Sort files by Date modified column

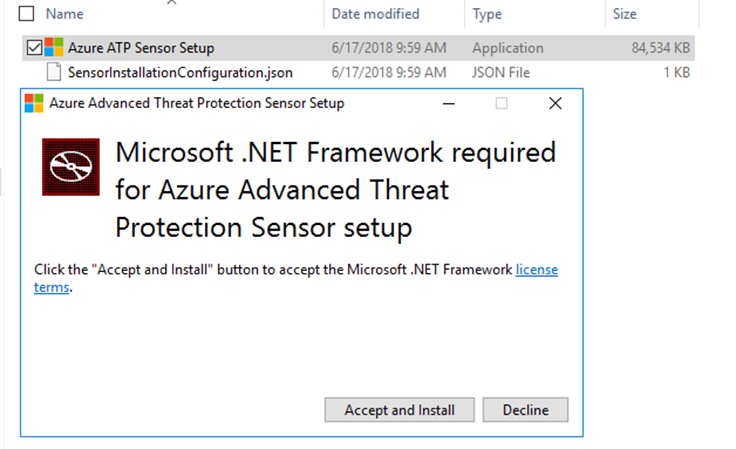pyautogui.click(x=376, y=14)
